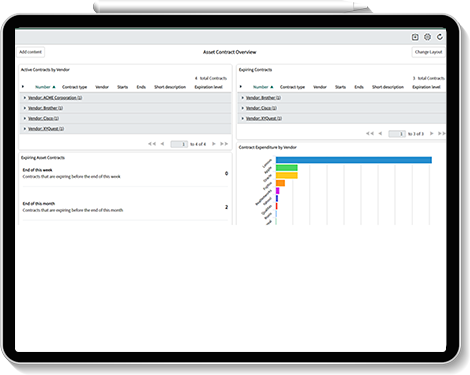Image resolution: width=470 pixels, height=375 pixels.
Task: Expand Vendor: ACME Corporation group
Action: pos(25,98)
